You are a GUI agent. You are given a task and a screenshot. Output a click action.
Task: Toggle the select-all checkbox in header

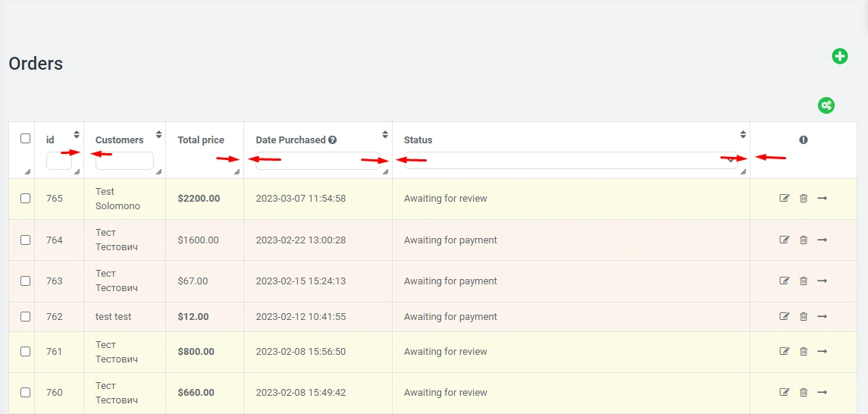tap(25, 139)
